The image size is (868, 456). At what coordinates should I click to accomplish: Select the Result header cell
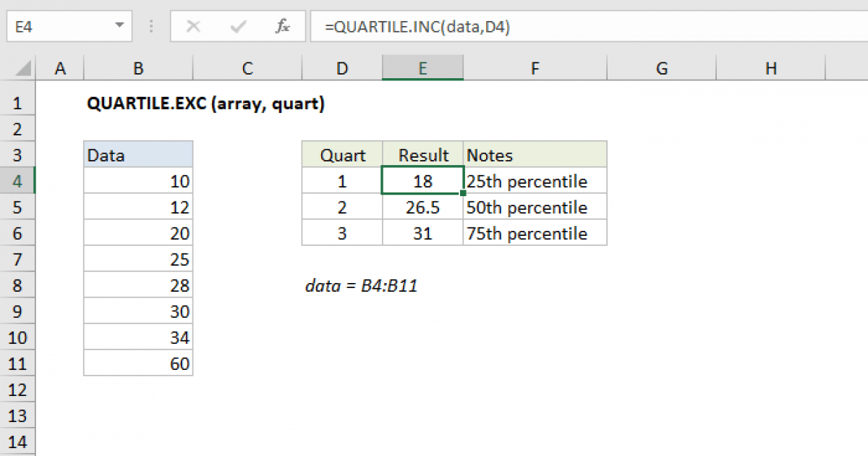pos(422,155)
